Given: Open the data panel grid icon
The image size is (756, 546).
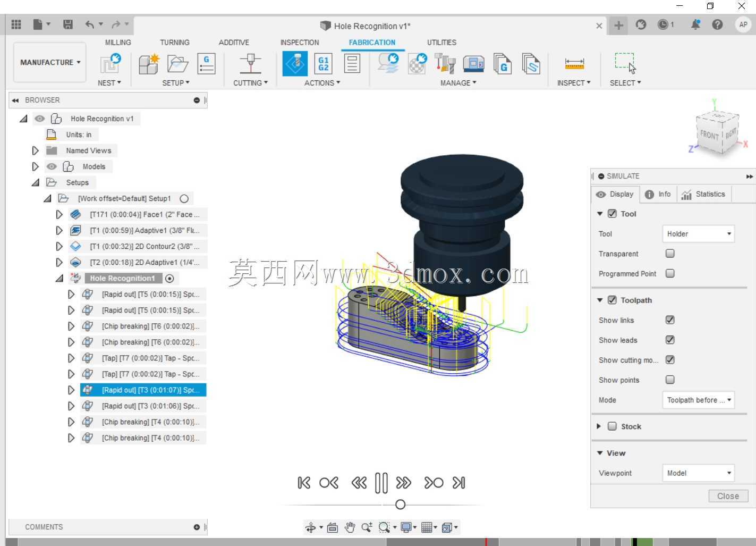Looking at the screenshot, I should click(16, 24).
